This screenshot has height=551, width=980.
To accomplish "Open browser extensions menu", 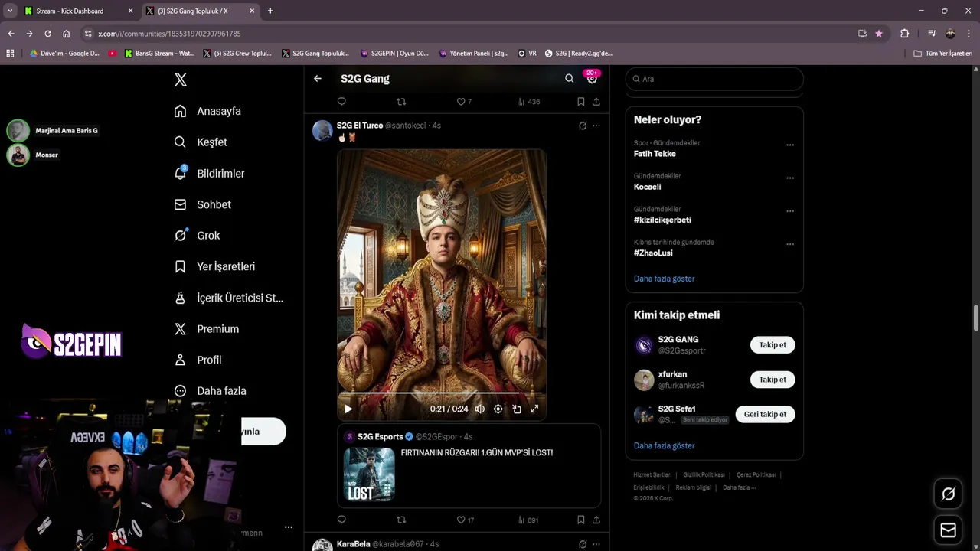I will coord(904,34).
